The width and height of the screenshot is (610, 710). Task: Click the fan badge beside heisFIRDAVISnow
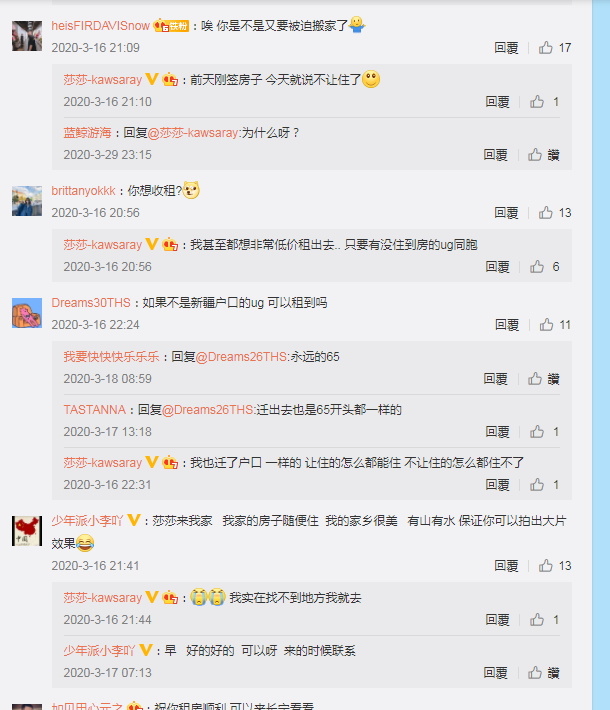[x=171, y=26]
